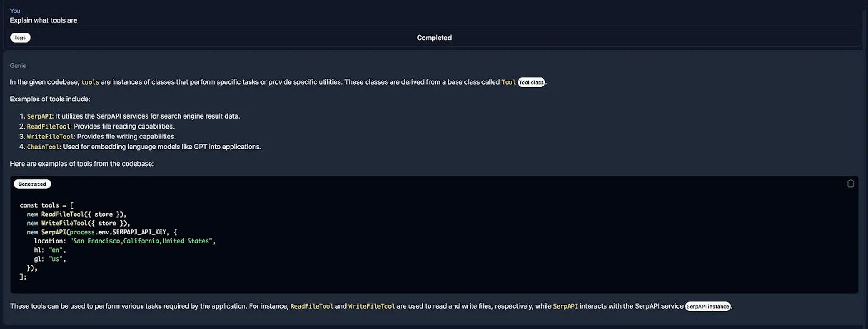Click the Generated label on code block

click(32, 184)
